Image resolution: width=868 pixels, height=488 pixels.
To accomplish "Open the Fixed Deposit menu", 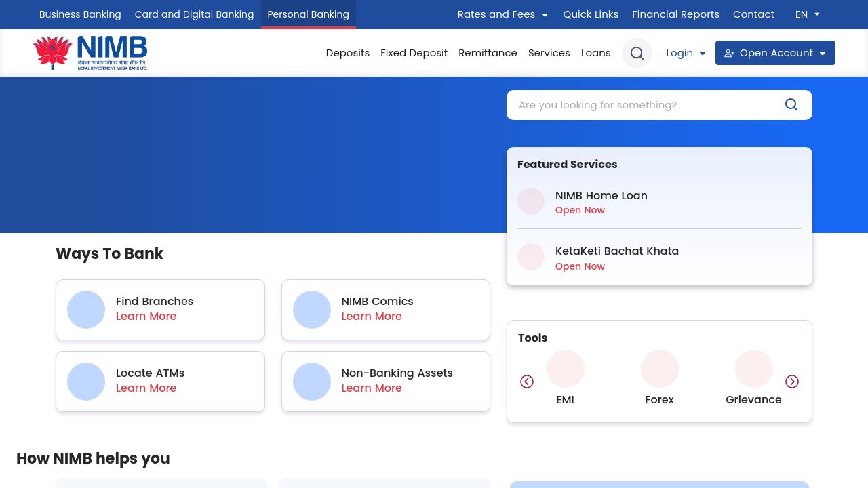I will click(x=414, y=53).
